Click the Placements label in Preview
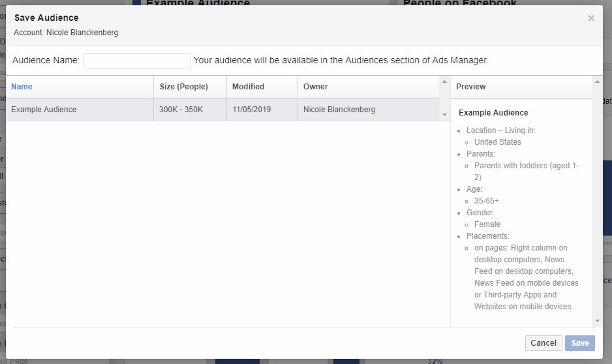 pyautogui.click(x=488, y=236)
